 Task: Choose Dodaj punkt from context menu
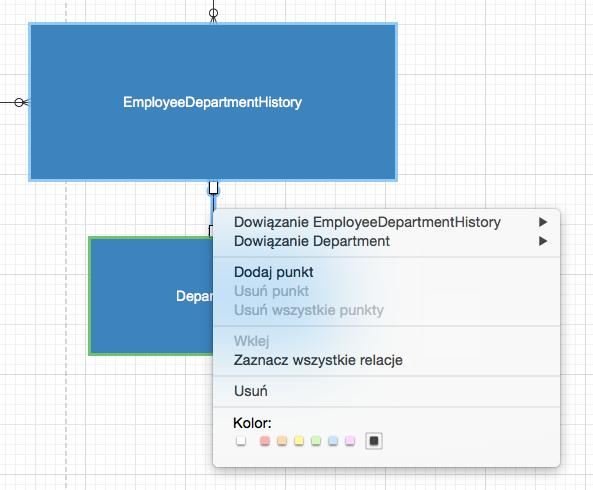387,272
